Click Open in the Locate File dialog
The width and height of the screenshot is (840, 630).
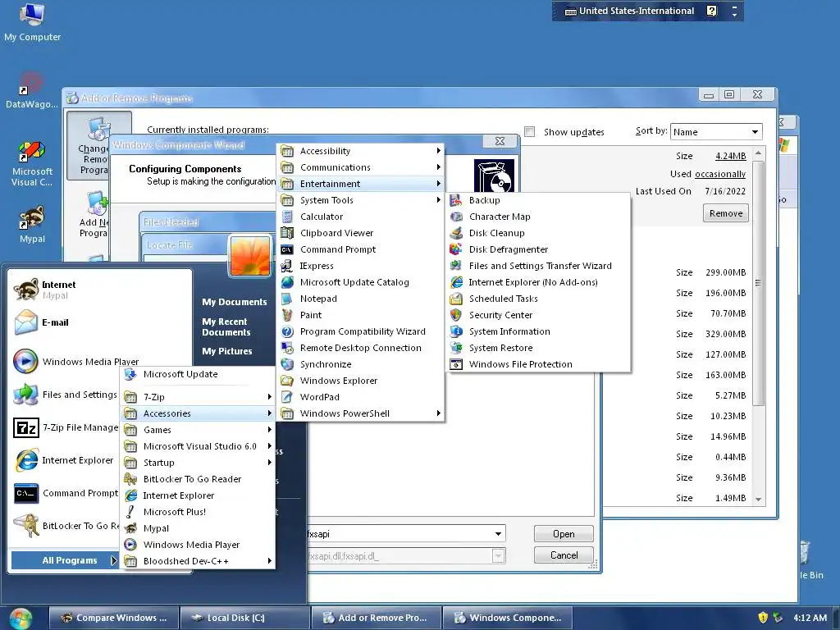coord(564,533)
